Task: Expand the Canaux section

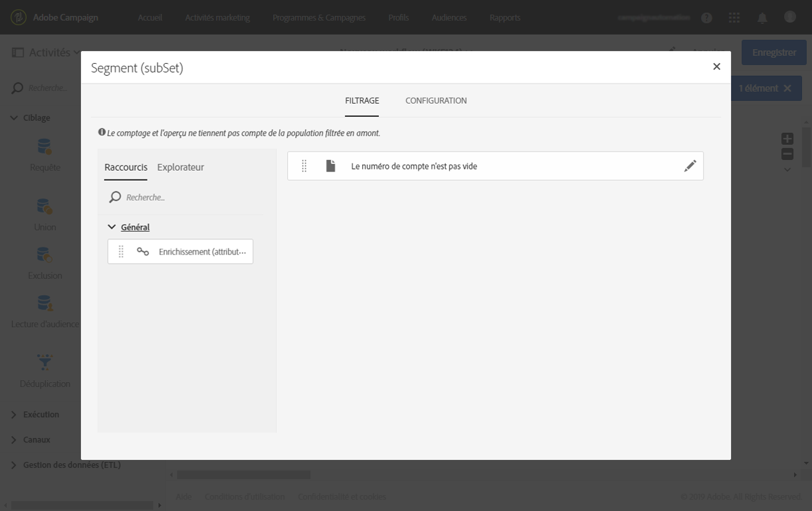Action: point(14,440)
